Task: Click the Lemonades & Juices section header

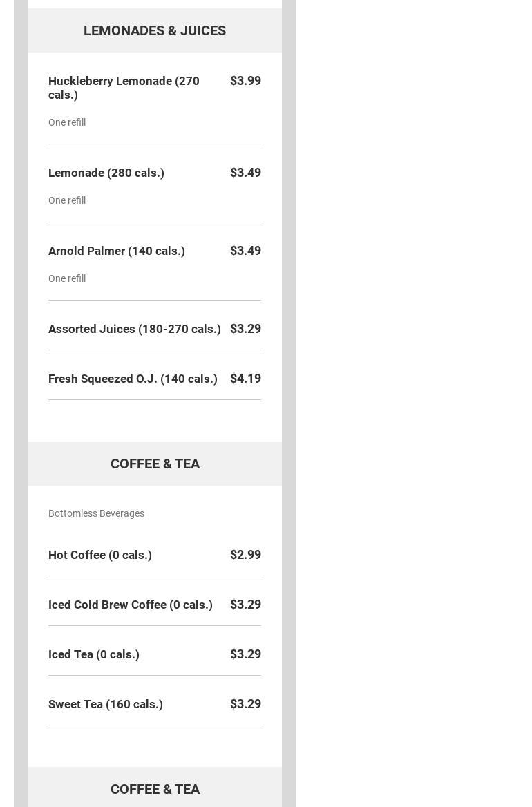Action: click(155, 30)
